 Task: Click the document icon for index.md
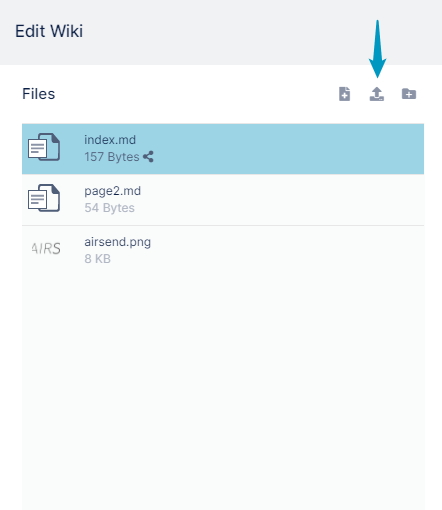click(44, 147)
